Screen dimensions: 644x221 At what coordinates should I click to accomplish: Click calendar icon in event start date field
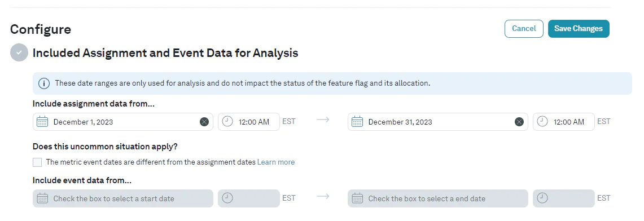pyautogui.click(x=42, y=198)
